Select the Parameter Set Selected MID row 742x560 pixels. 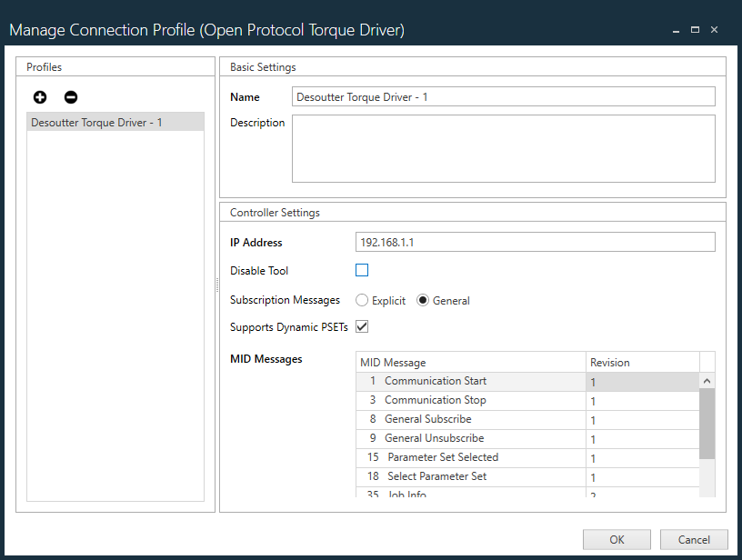455,457
